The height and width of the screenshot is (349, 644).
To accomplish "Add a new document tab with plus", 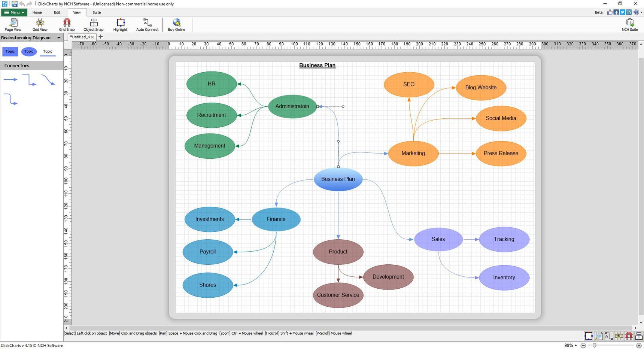I will 100,37.
